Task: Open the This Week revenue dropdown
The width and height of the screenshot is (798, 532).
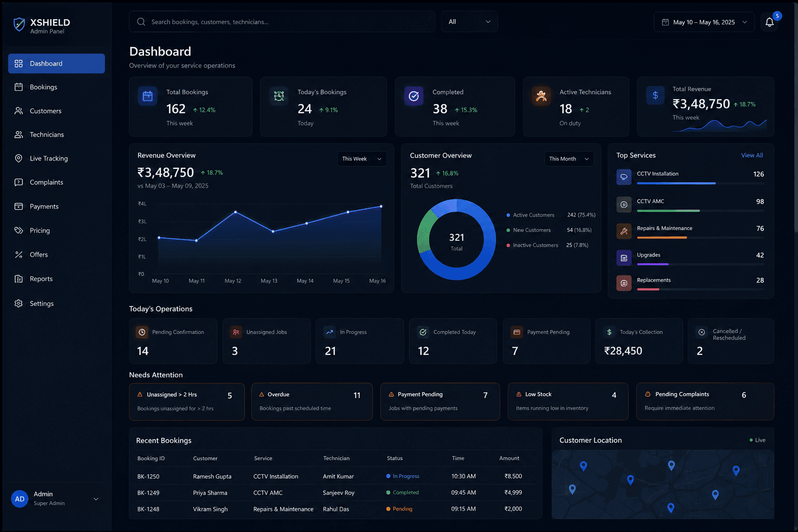Action: pyautogui.click(x=362, y=159)
